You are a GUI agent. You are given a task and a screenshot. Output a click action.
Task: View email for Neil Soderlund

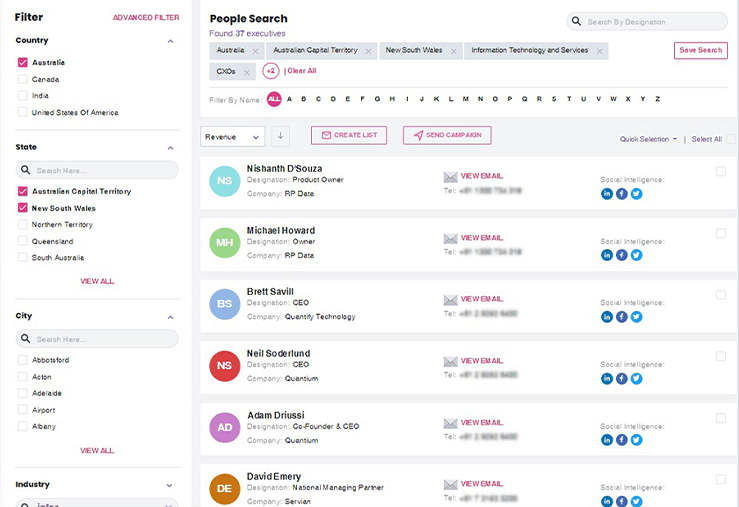pos(482,361)
